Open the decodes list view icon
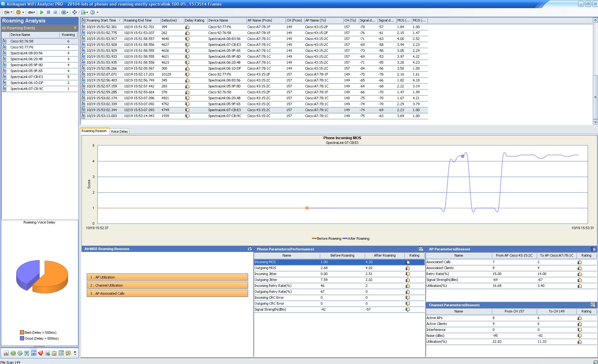 (61, 353)
